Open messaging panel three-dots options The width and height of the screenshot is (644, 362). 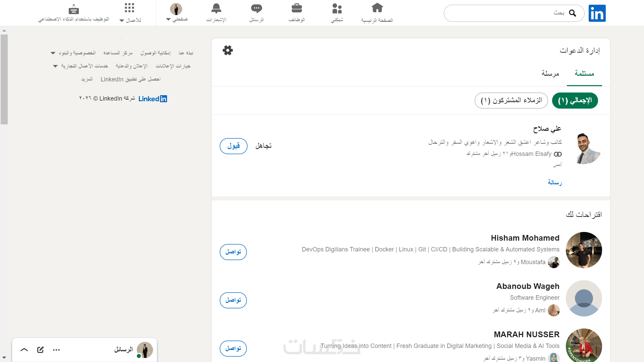[x=56, y=350]
